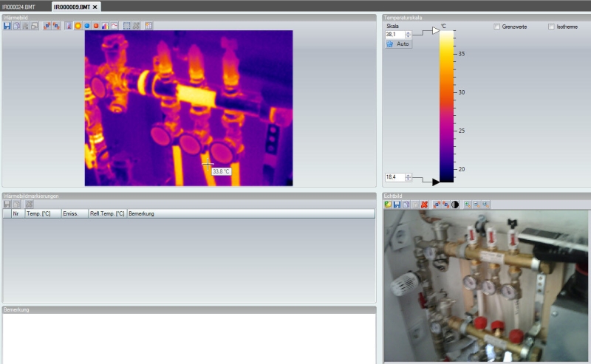Click the white upper limit triangle on scale
Screen dimensions: 591x364
[x=435, y=31]
